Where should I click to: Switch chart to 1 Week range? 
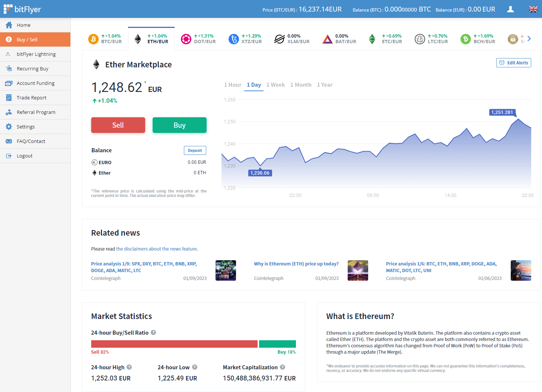point(275,85)
